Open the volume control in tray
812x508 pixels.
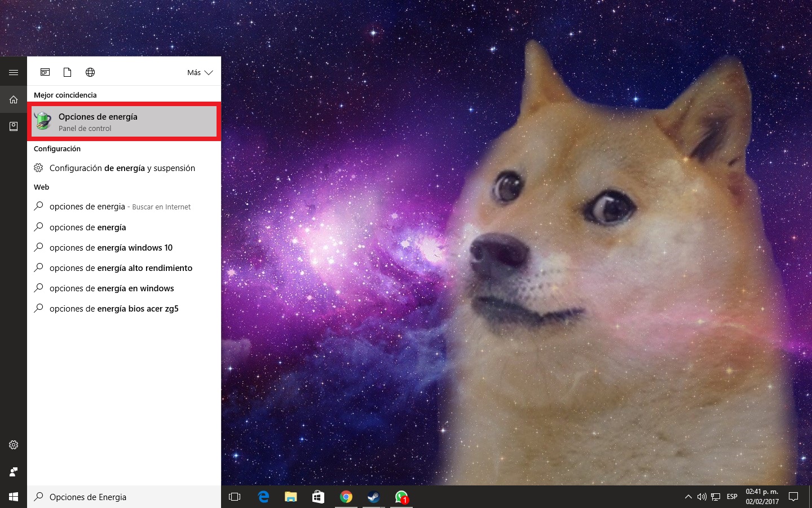pyautogui.click(x=702, y=497)
